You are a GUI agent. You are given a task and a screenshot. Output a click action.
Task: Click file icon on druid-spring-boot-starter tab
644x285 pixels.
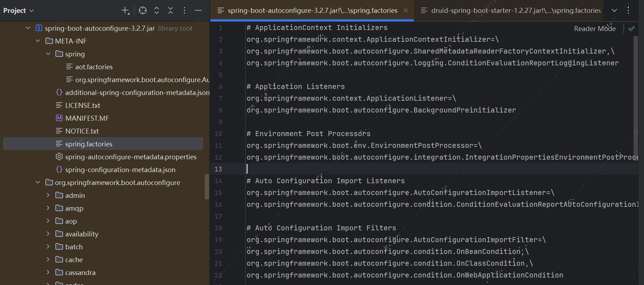click(424, 11)
